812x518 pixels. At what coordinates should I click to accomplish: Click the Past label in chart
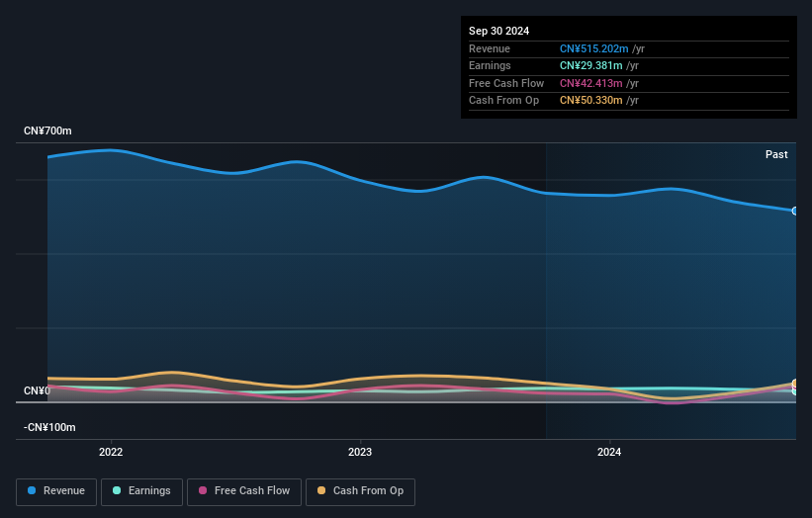click(776, 155)
